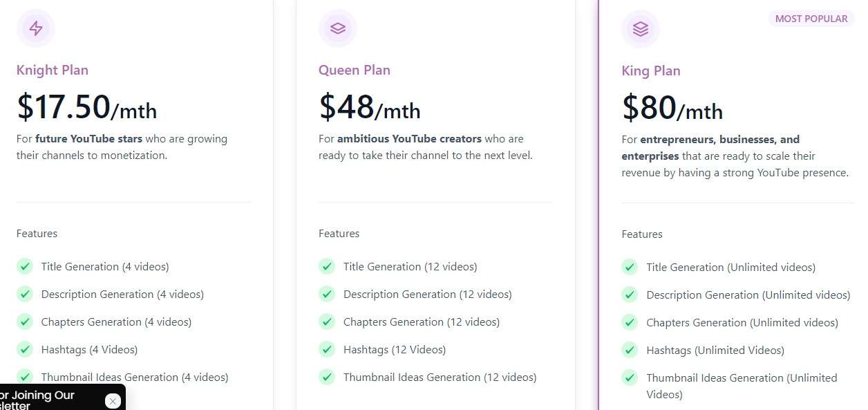Click the checkmark beside Hashtags (12 Videos)
The height and width of the screenshot is (410, 868).
[x=327, y=349]
